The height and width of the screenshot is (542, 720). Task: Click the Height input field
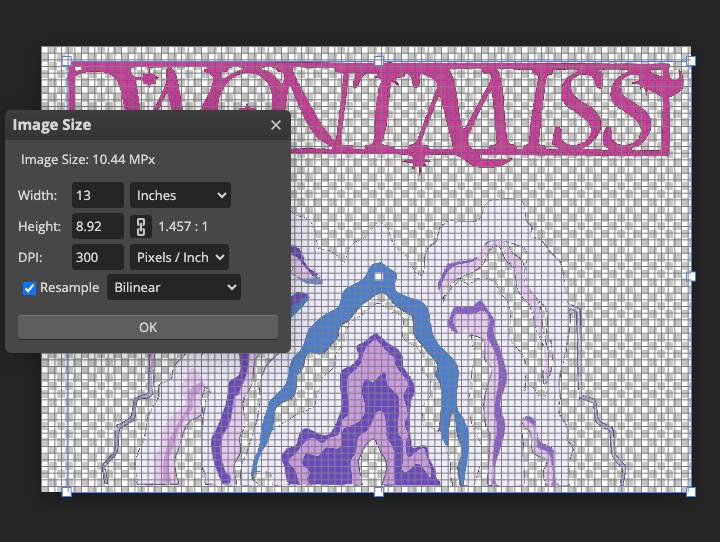tap(97, 226)
